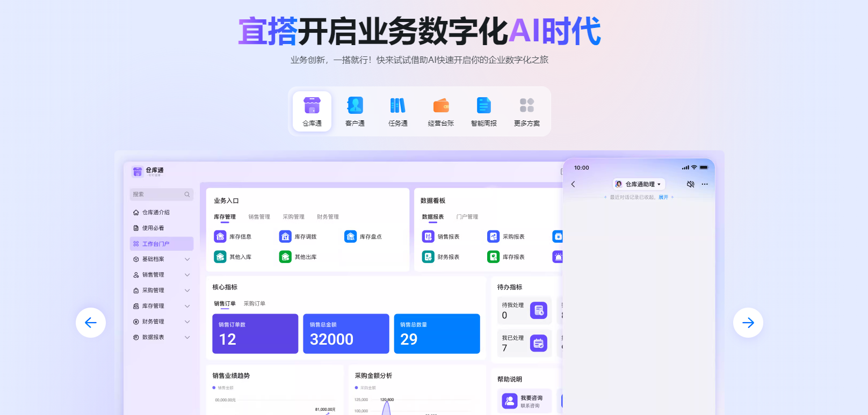The image size is (868, 415).
Task: Select the 仓库通 solution tab
Action: click(x=312, y=111)
